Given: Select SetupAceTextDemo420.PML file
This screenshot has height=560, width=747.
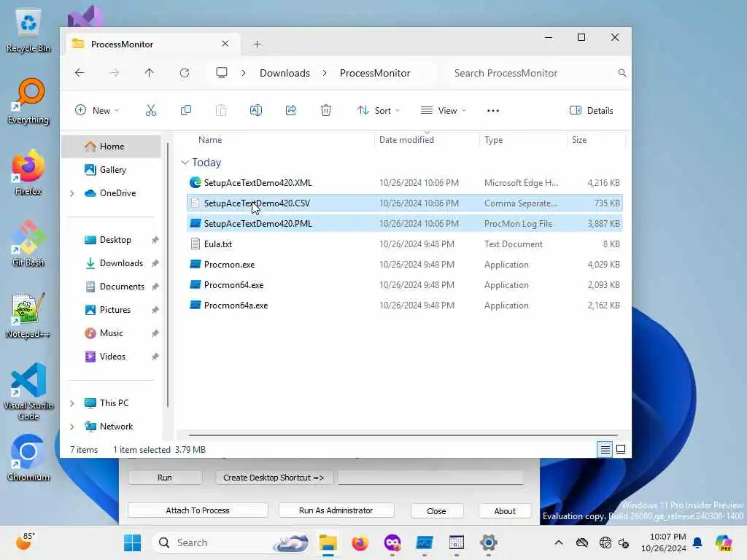Looking at the screenshot, I should click(x=404, y=224).
